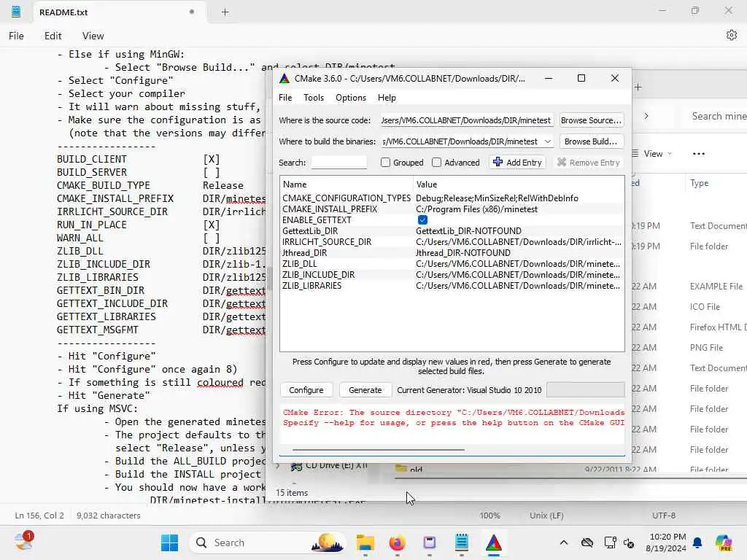Click the cloud sync tray icon
The image size is (747, 560).
[587, 542]
